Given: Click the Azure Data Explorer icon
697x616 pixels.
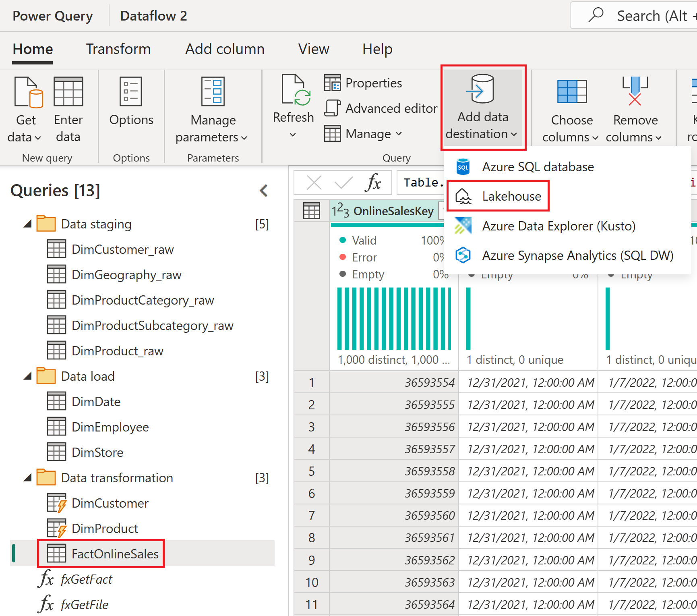Looking at the screenshot, I should [463, 226].
